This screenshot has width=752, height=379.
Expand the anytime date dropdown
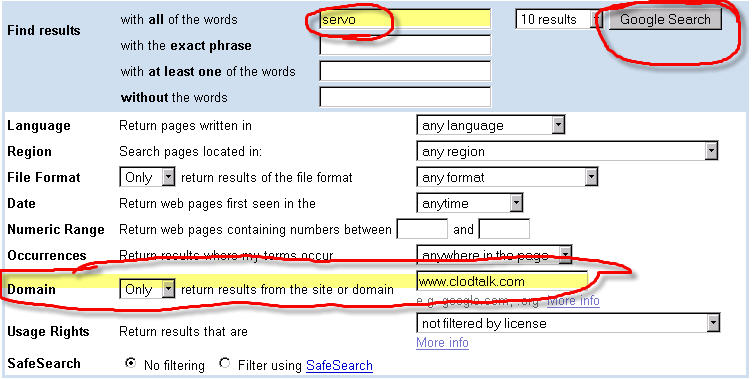pos(470,203)
